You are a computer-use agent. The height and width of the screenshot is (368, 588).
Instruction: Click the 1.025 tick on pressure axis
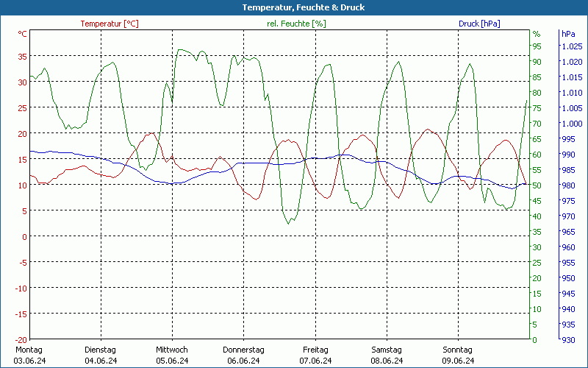coord(572,46)
